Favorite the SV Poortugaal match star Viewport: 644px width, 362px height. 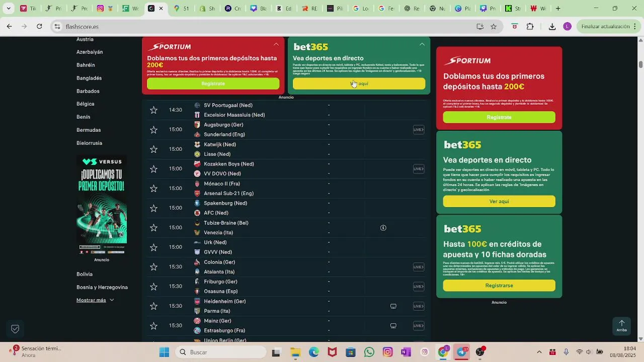[153, 110]
